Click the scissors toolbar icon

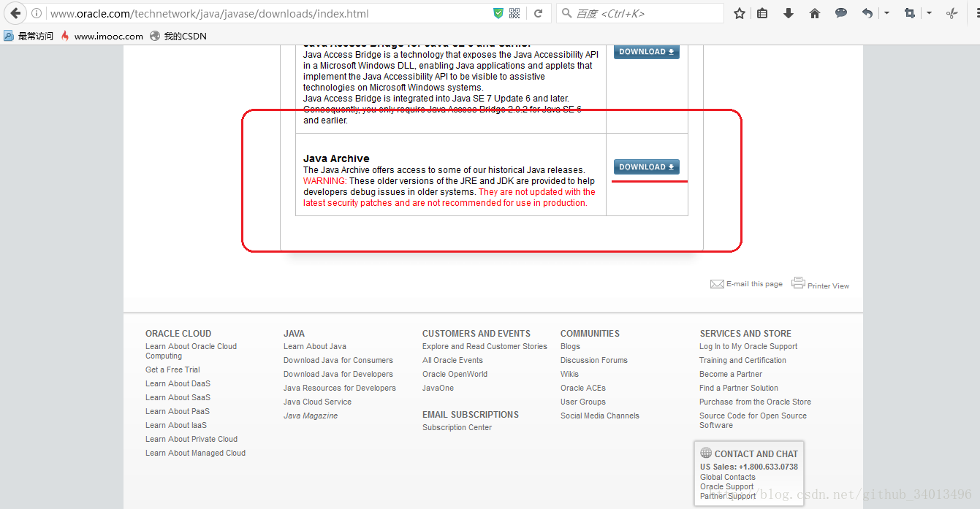click(x=951, y=13)
